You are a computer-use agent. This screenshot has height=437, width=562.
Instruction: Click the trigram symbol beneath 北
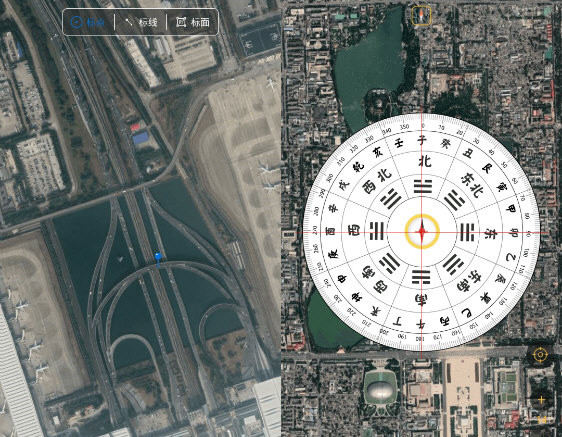point(423,187)
